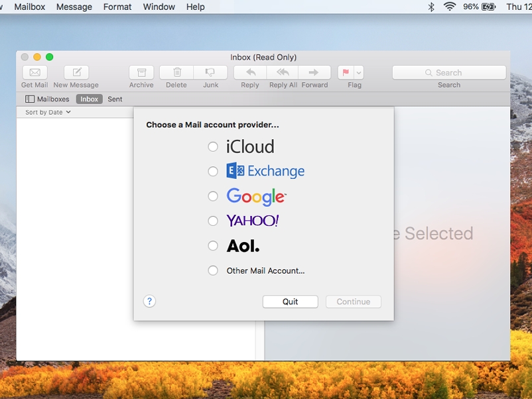Click the Reply All double-arrow icon
Screen dimensions: 532x399
[283, 72]
